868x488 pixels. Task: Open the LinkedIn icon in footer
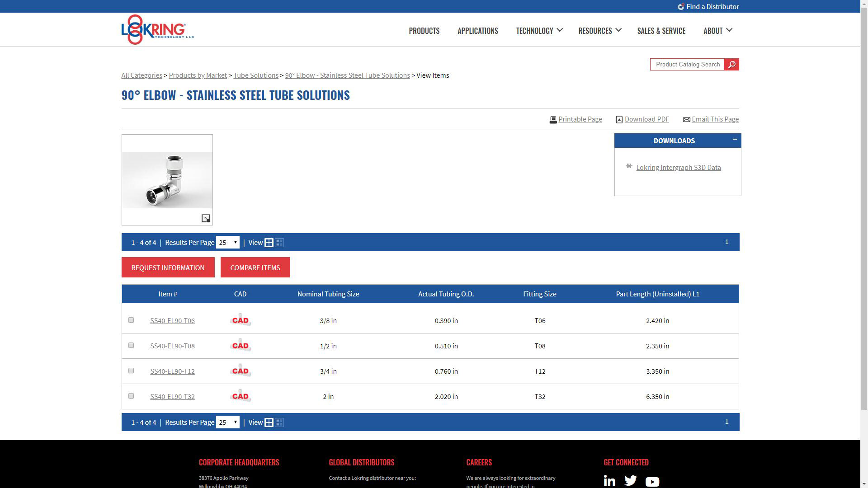[x=609, y=481]
